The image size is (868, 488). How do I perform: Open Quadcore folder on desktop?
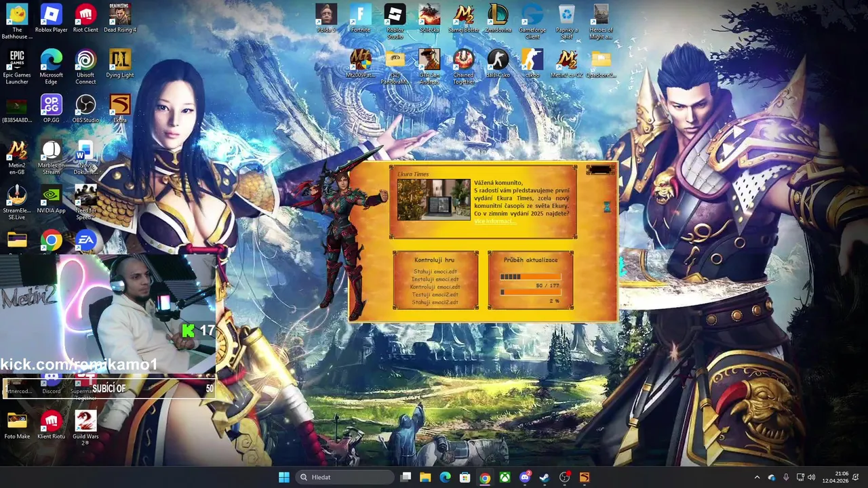pos(601,64)
